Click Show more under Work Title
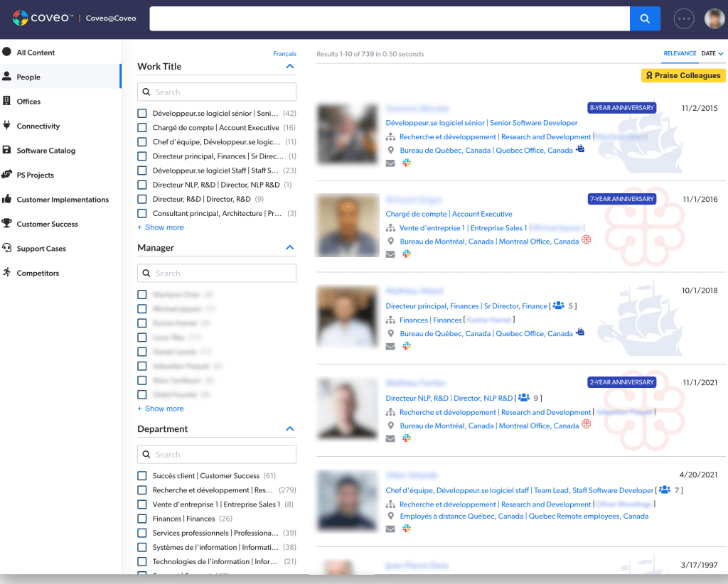 point(164,227)
